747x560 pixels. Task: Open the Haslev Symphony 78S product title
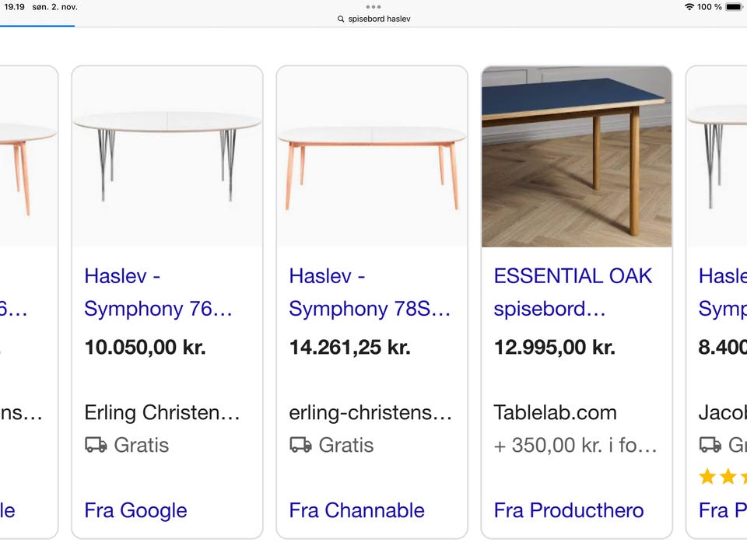point(370,292)
